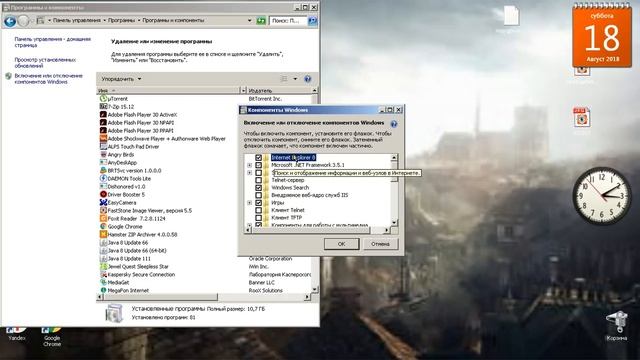
Task: Click the Отмена button
Action: click(380, 244)
